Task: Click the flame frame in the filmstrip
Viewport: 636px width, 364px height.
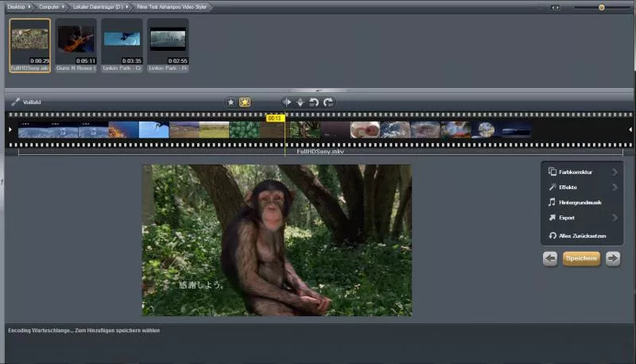Action: [x=124, y=130]
